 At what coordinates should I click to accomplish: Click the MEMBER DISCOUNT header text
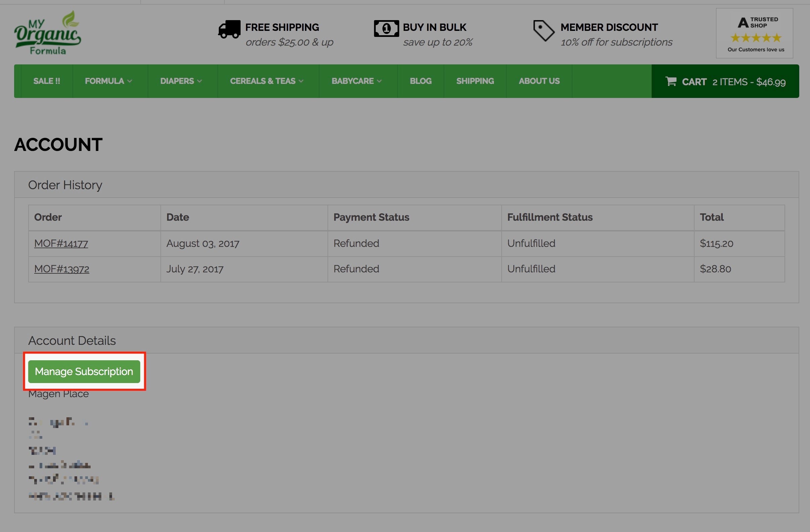[x=609, y=27]
